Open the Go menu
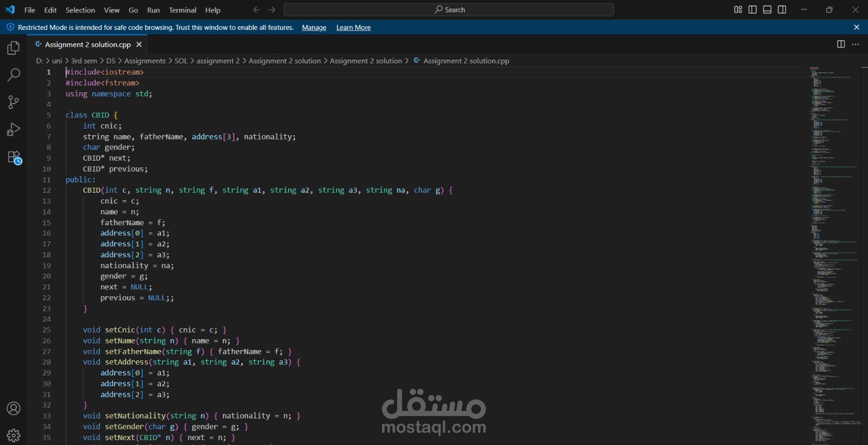The height and width of the screenshot is (445, 868). tap(133, 10)
